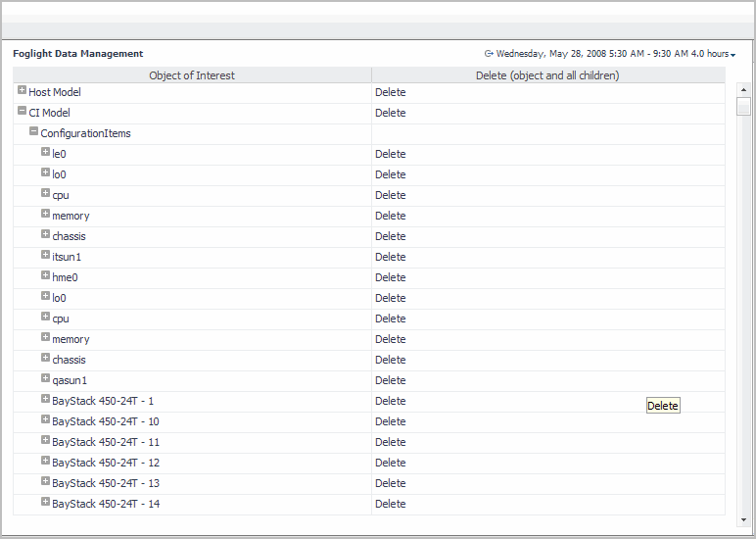
Task: Click Delete for BayStack 450-24T - 12
Action: (x=390, y=463)
